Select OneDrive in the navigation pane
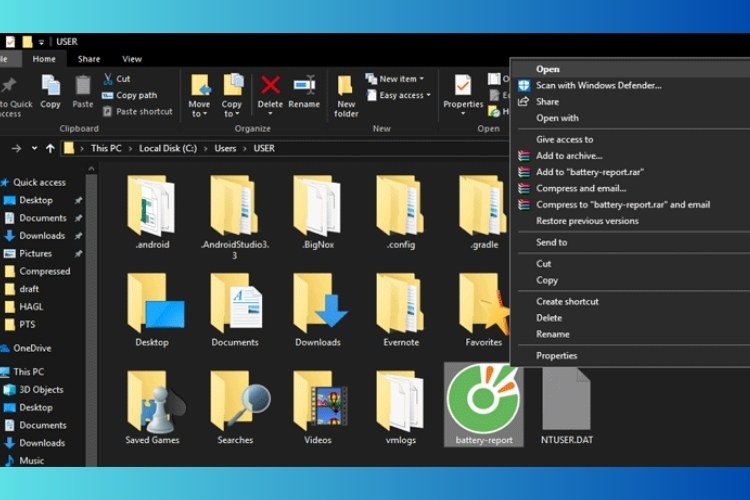 pos(32,348)
